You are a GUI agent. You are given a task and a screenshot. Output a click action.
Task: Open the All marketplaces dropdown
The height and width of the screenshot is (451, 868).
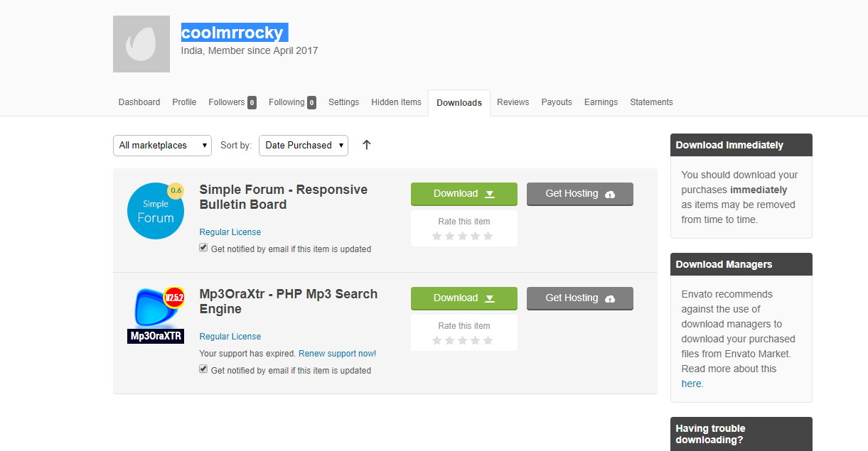162,145
